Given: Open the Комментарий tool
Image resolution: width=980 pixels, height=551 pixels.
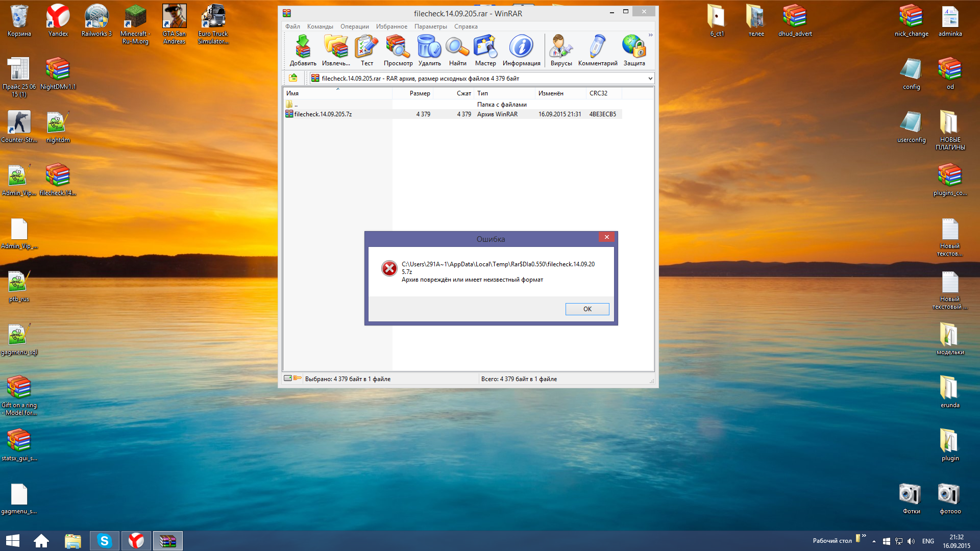Looking at the screenshot, I should click(x=598, y=50).
